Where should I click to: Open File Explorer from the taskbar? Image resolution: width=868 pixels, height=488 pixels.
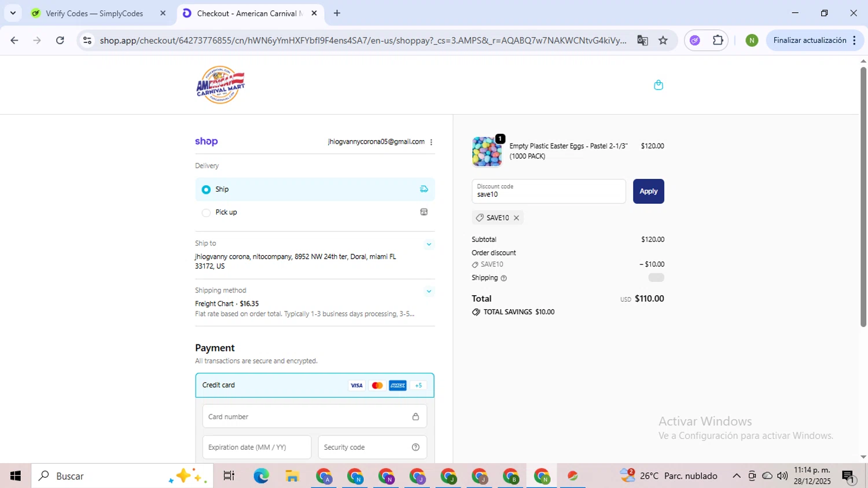(292, 476)
